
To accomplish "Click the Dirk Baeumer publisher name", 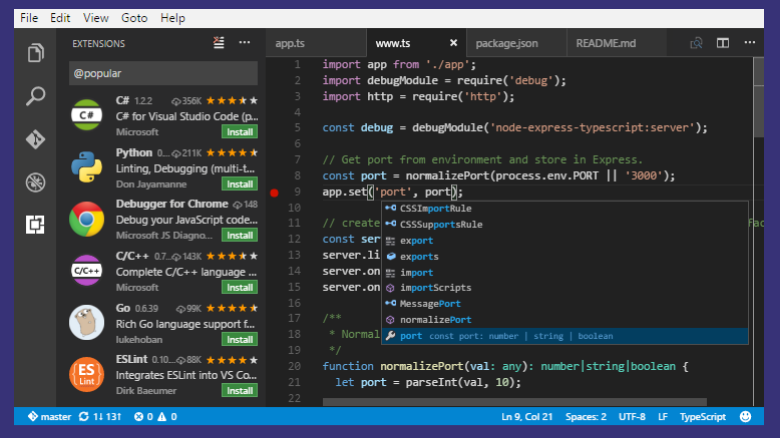I will point(146,391).
